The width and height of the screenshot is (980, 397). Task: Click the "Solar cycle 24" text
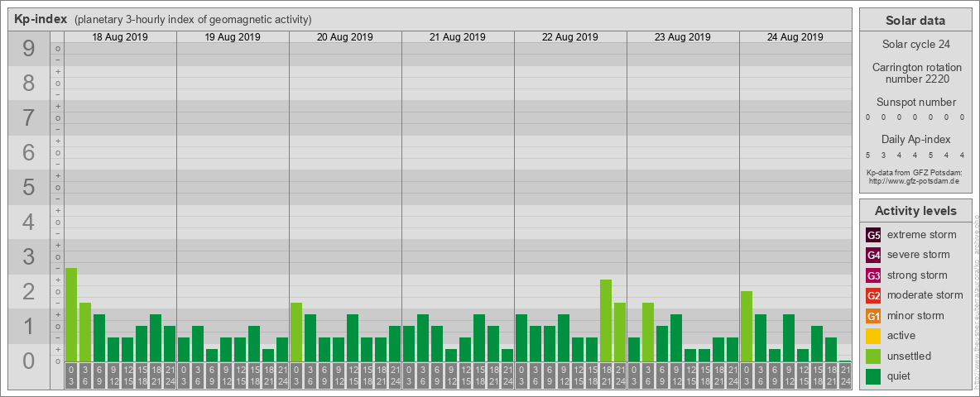(915, 45)
